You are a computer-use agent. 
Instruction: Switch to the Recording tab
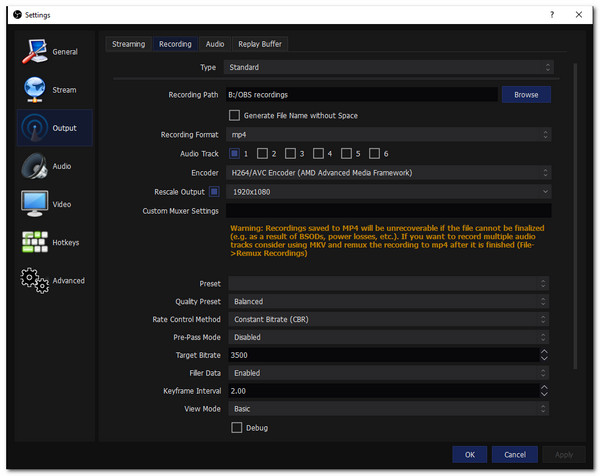(175, 44)
